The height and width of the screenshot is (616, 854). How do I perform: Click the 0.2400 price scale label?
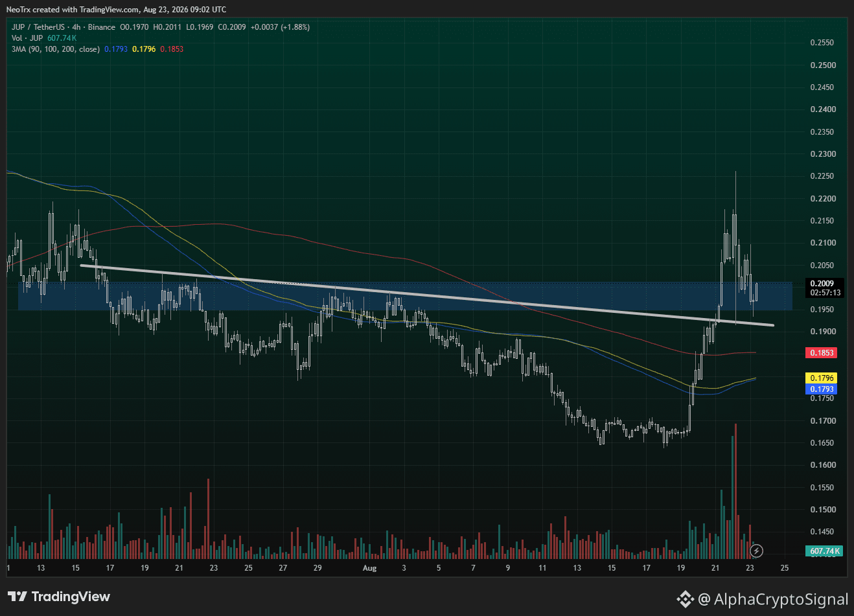coord(822,109)
